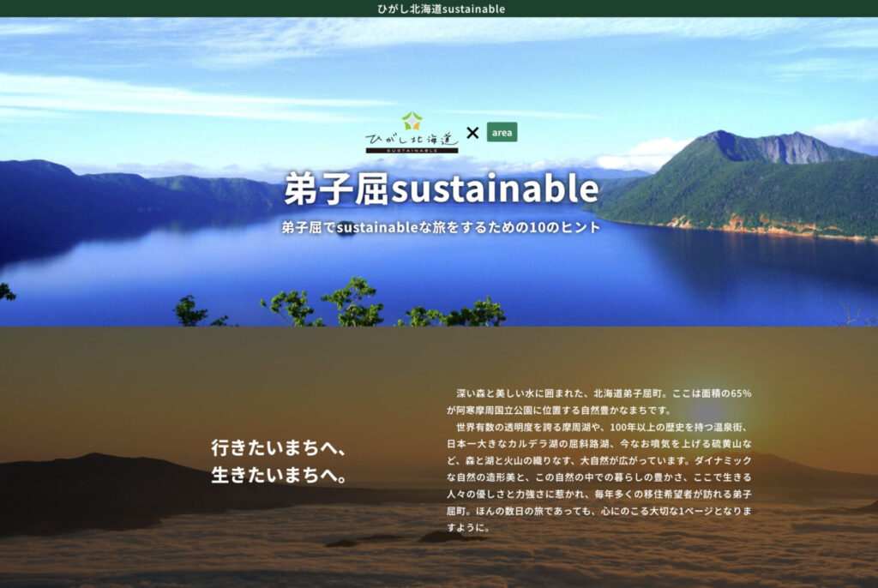Click the line starting な自然の造形美と

coord(599,477)
